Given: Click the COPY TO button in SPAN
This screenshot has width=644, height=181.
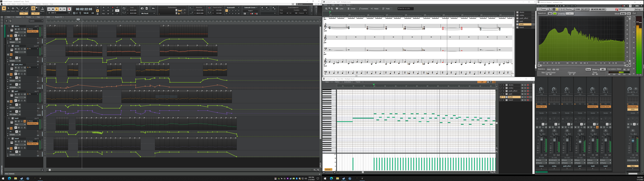Looking at the screenshot, I should [587, 9].
